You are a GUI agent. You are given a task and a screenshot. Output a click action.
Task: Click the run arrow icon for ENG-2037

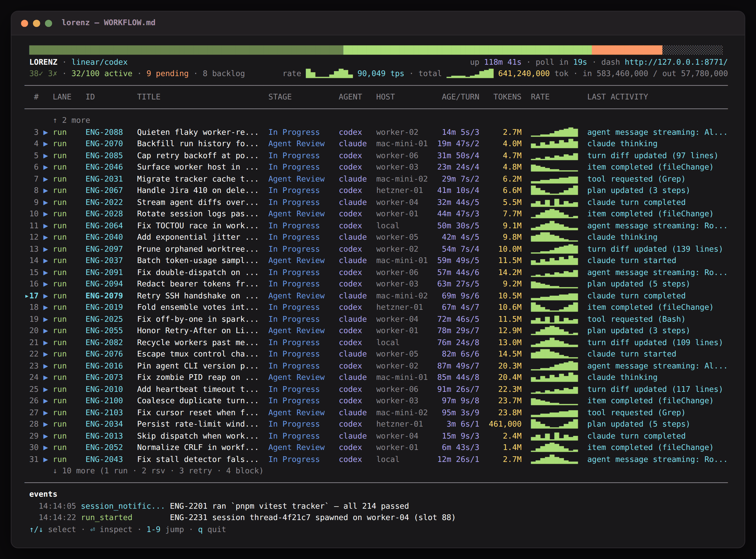46,261
